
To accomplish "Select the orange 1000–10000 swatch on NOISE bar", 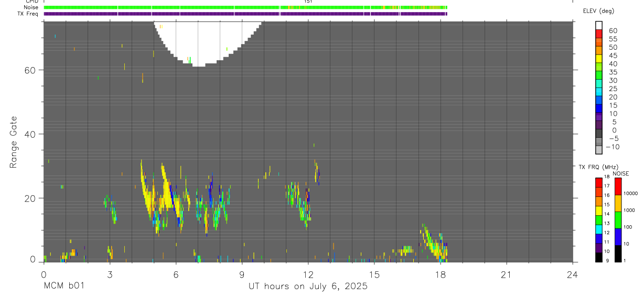I will tap(618, 203).
